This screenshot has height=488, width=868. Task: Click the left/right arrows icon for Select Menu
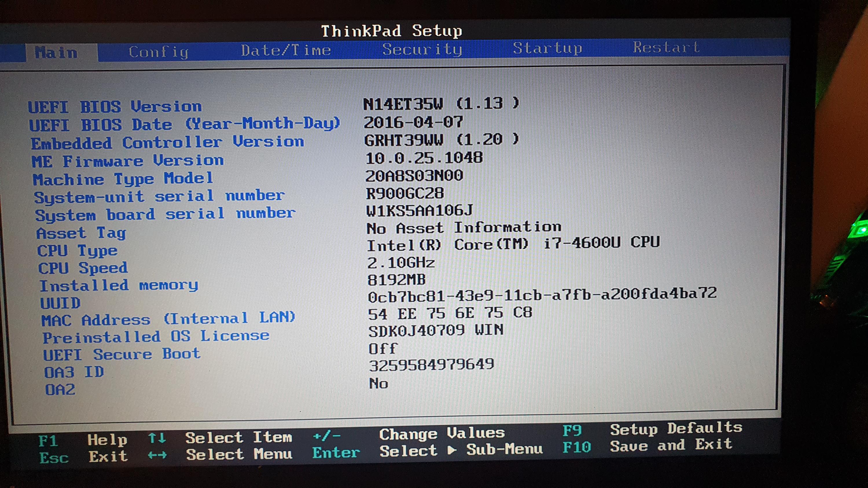157,455
